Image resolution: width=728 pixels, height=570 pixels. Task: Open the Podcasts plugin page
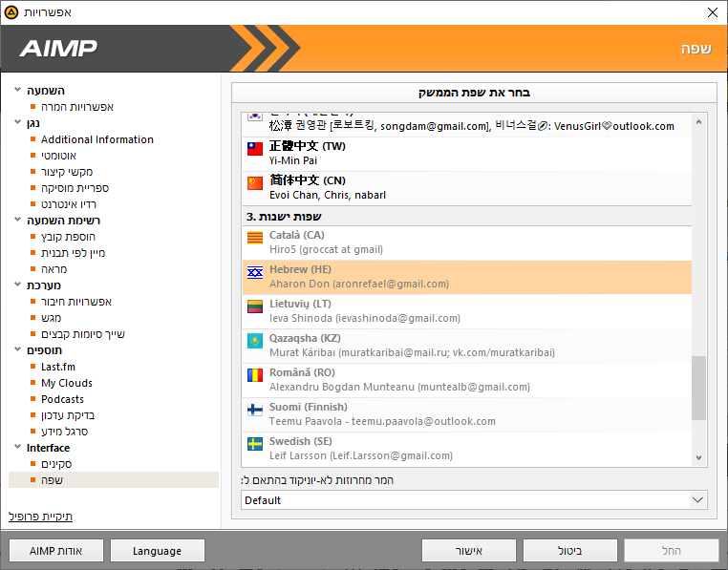(62, 399)
